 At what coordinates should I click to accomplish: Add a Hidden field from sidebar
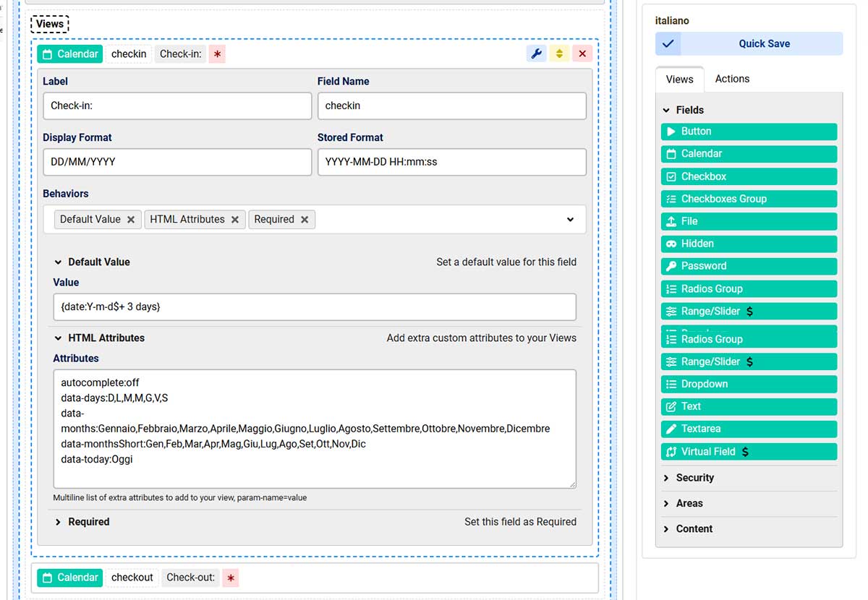click(749, 244)
